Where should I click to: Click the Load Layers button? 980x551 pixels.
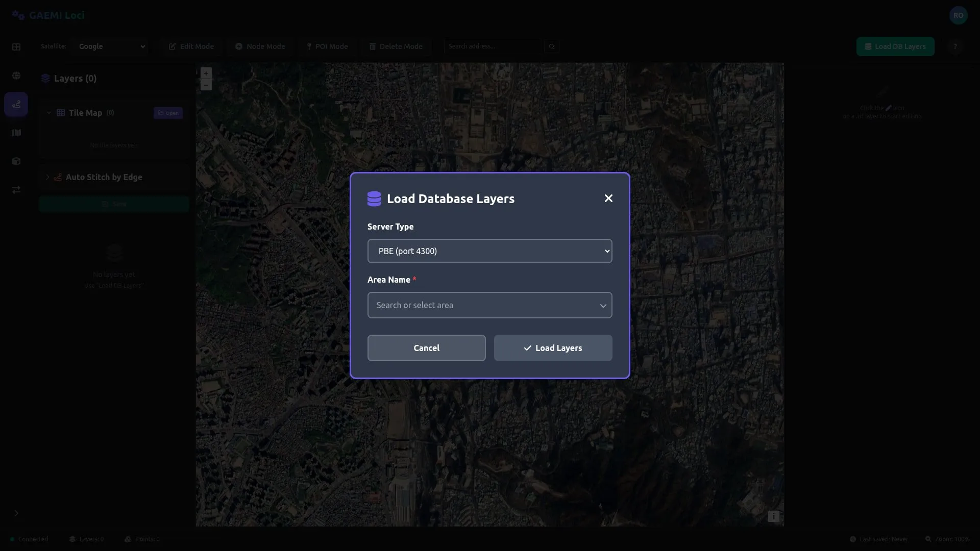(553, 348)
